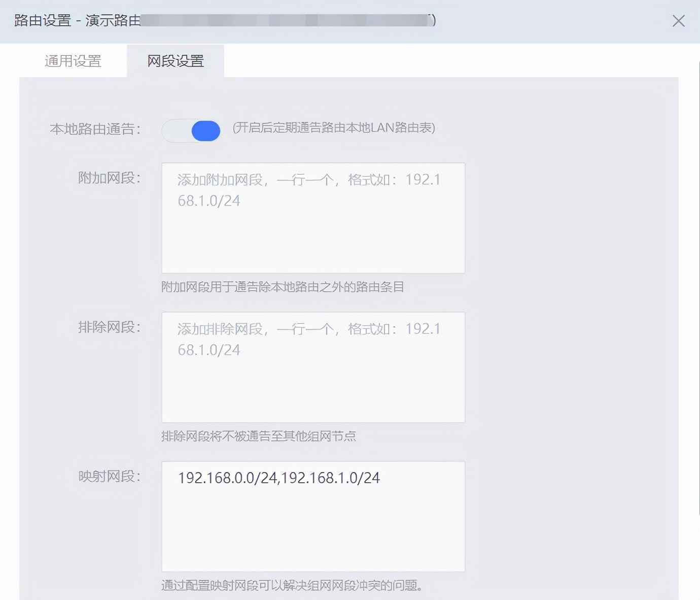
Task: Click the 附加网段 label
Action: point(109,178)
